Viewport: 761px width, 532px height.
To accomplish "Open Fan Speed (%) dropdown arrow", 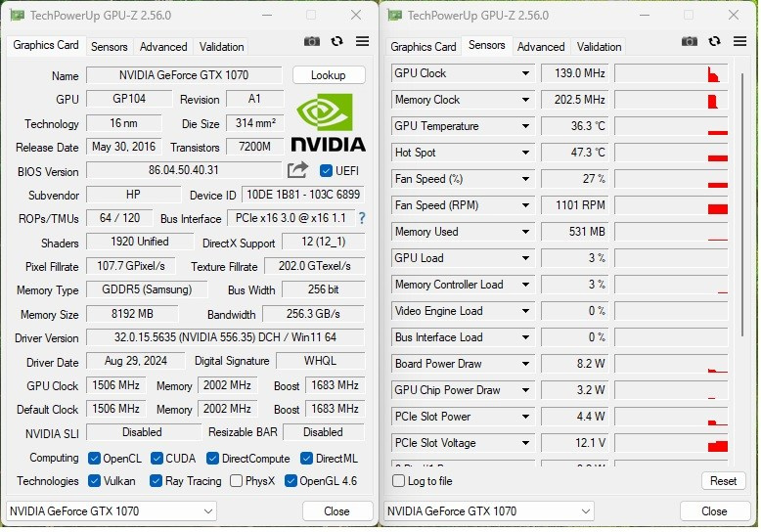I will [525, 179].
